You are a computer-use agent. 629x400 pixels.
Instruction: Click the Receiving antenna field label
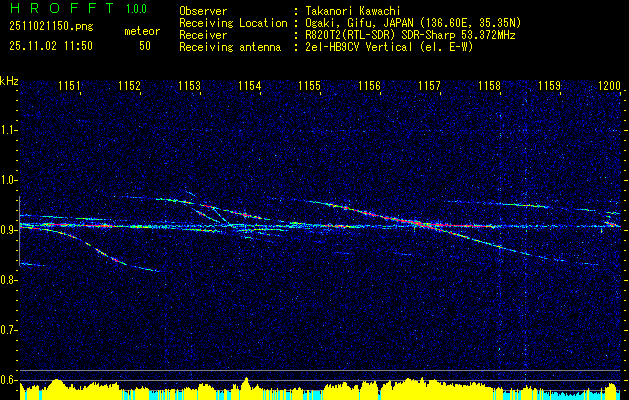click(230, 47)
